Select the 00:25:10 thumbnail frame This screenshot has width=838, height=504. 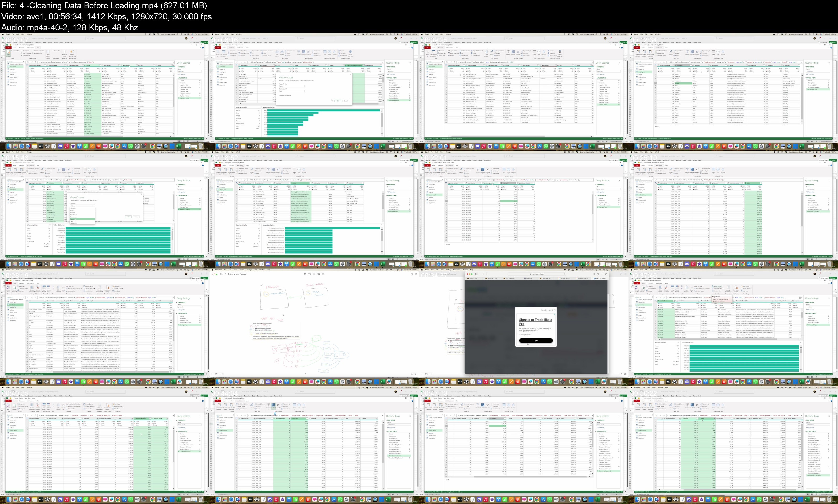tap(733, 210)
